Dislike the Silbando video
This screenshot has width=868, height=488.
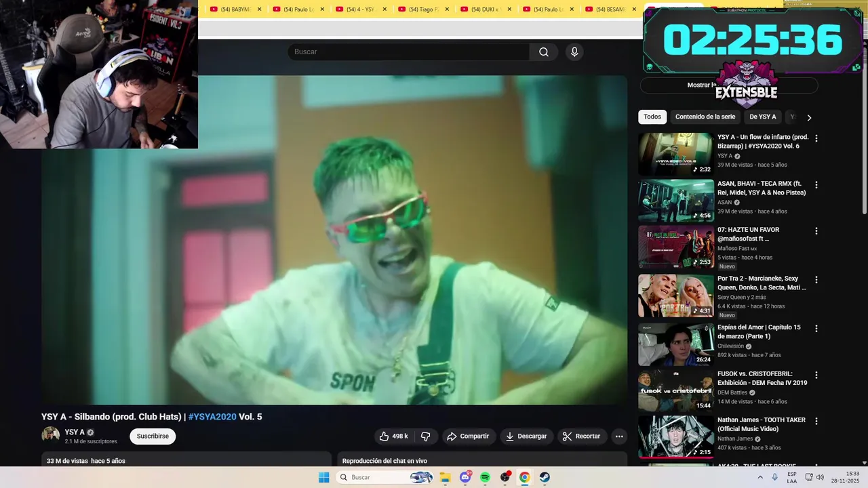pyautogui.click(x=426, y=436)
